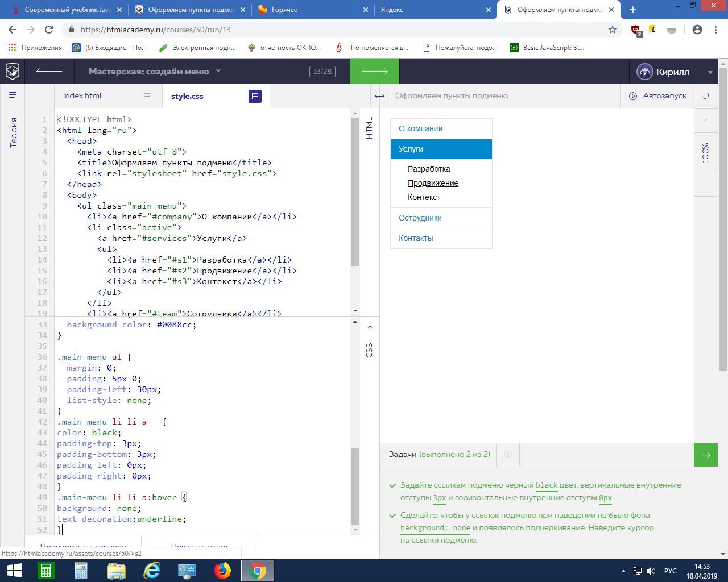
Task: Open Входящие mail bookmark
Action: [110, 48]
